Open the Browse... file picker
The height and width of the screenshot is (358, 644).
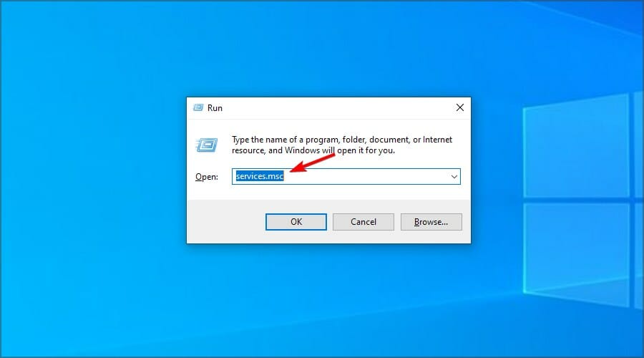(431, 222)
